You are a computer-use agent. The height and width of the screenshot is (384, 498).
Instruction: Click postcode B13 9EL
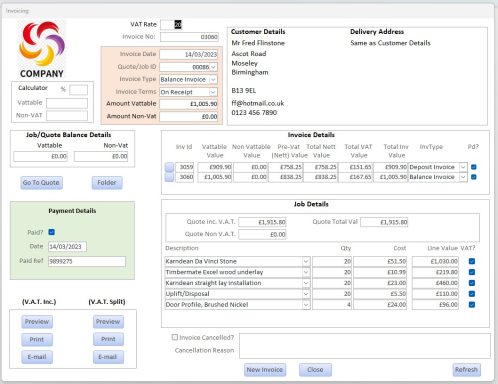click(x=244, y=90)
